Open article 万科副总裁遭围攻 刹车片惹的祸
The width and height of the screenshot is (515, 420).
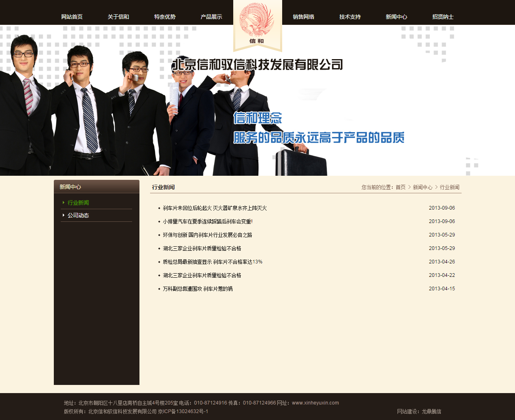click(198, 289)
